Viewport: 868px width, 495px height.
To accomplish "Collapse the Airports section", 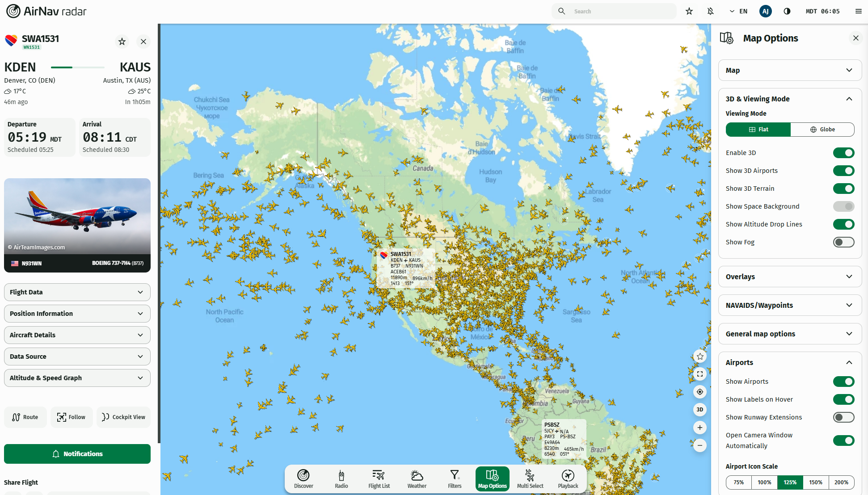I will tap(790, 362).
